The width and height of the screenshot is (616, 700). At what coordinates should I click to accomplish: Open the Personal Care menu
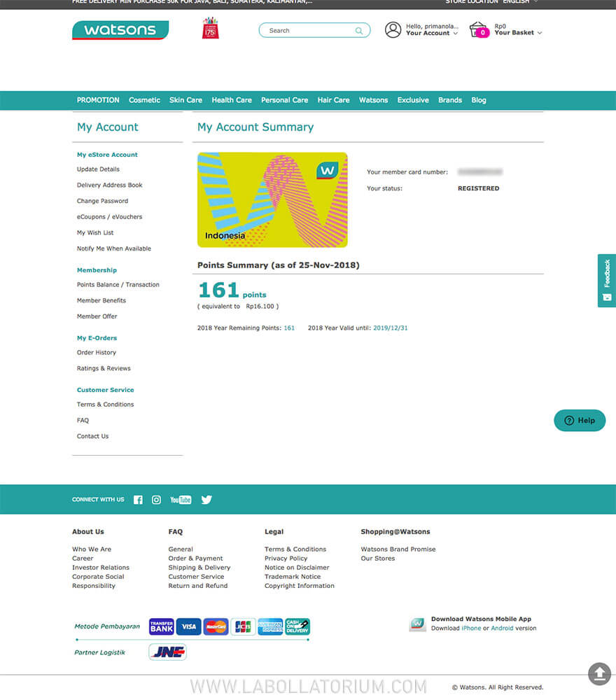click(284, 100)
